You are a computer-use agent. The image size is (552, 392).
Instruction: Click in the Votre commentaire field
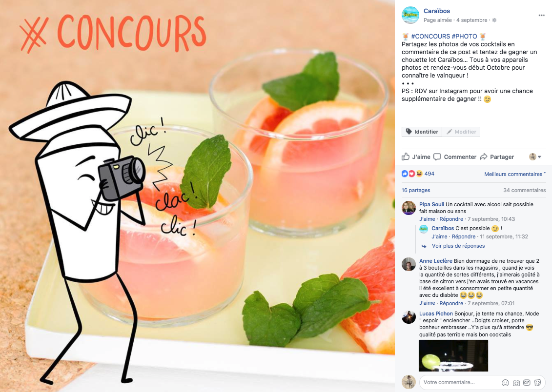[460, 383]
